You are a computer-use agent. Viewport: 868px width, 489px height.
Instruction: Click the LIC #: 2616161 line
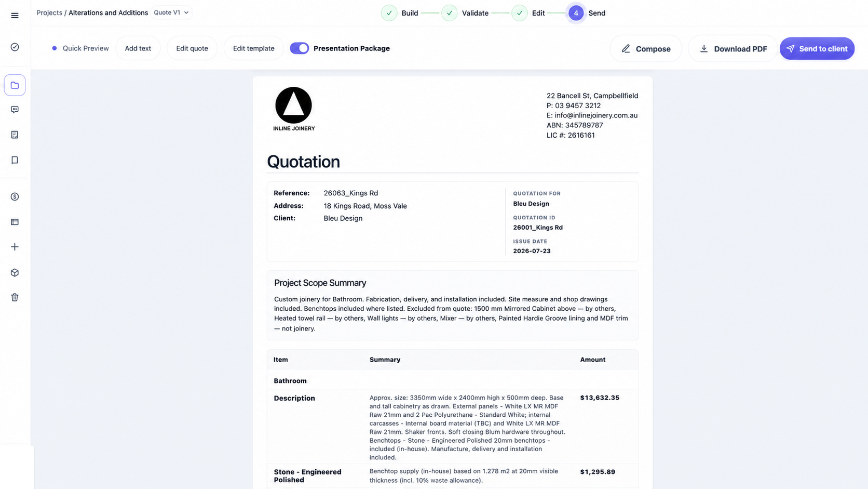click(x=571, y=135)
